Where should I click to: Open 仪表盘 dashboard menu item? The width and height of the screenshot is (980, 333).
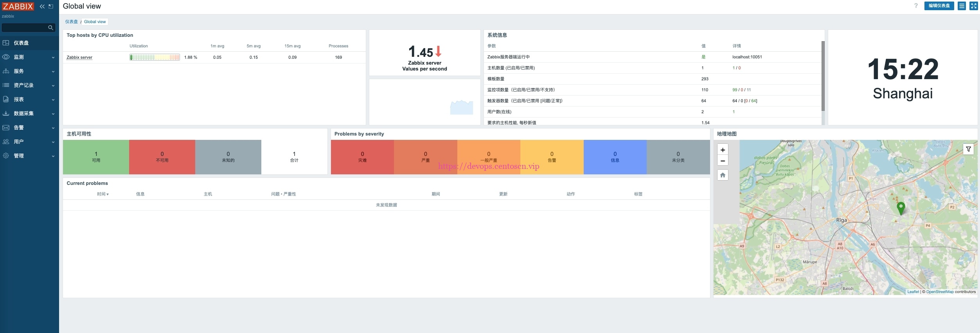pos(29,43)
